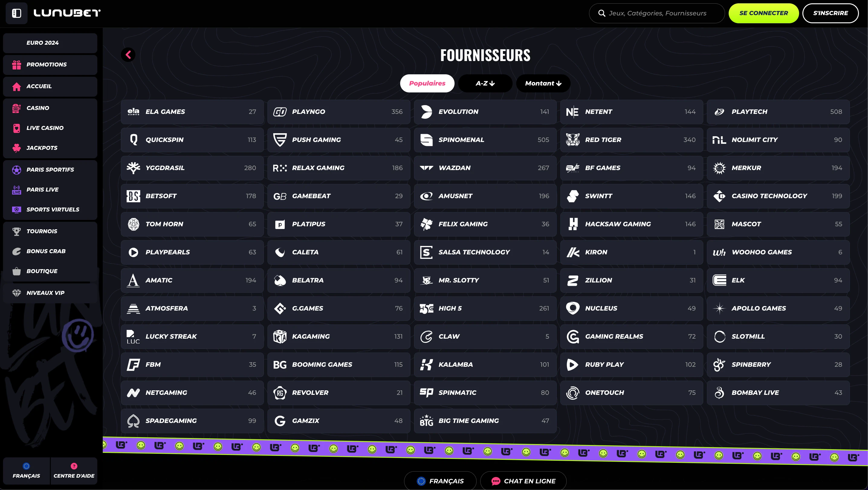Viewport: 868px width, 490px height.
Task: Go back with the pink arrow
Action: click(x=128, y=55)
